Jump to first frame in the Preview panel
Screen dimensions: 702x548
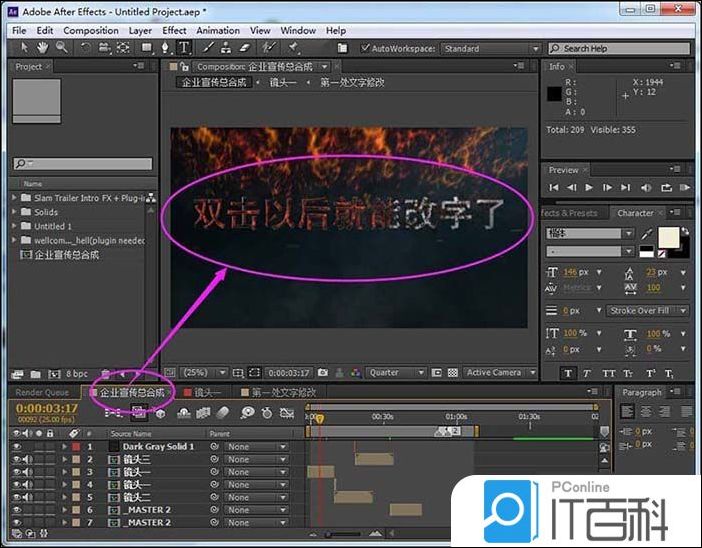click(x=554, y=187)
